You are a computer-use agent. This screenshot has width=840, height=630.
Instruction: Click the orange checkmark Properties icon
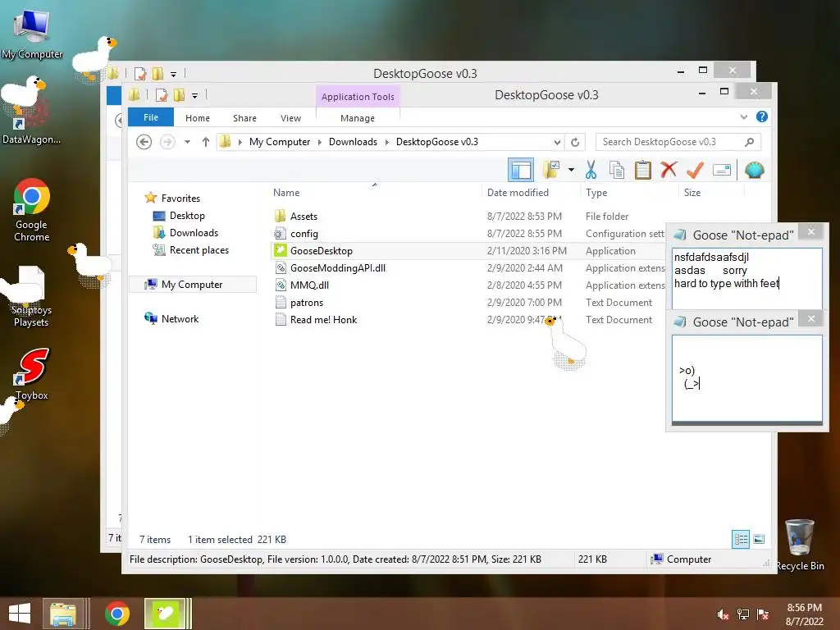(x=695, y=171)
